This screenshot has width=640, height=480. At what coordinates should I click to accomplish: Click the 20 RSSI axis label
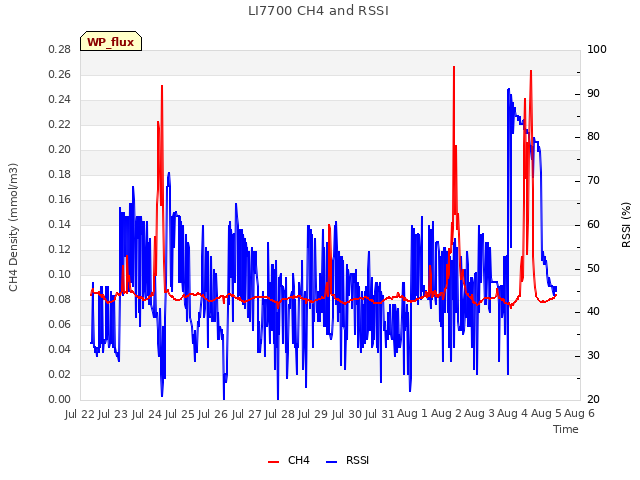tap(593, 399)
